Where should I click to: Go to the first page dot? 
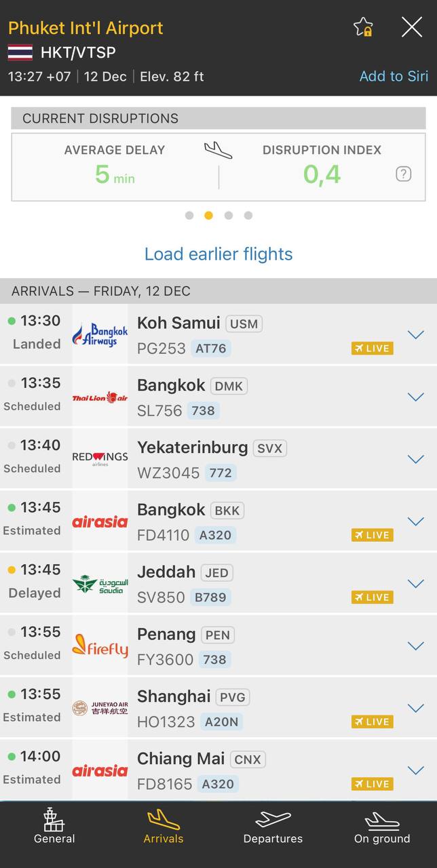tap(189, 216)
